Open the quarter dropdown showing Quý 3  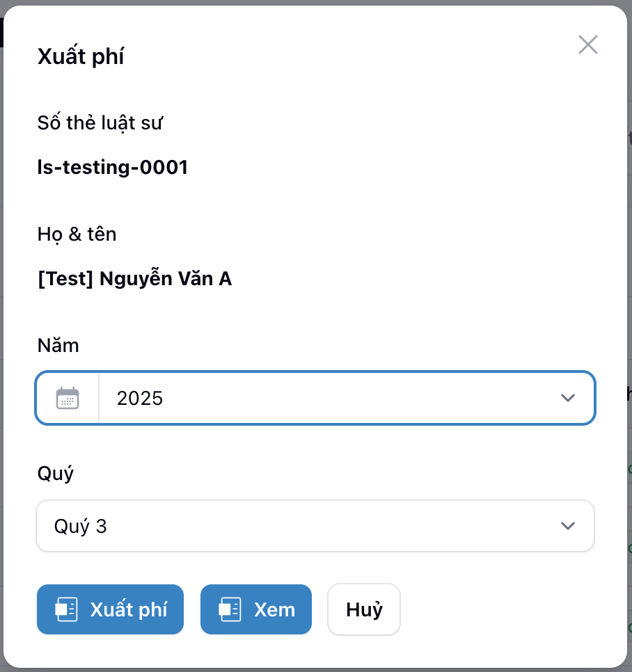click(x=315, y=526)
